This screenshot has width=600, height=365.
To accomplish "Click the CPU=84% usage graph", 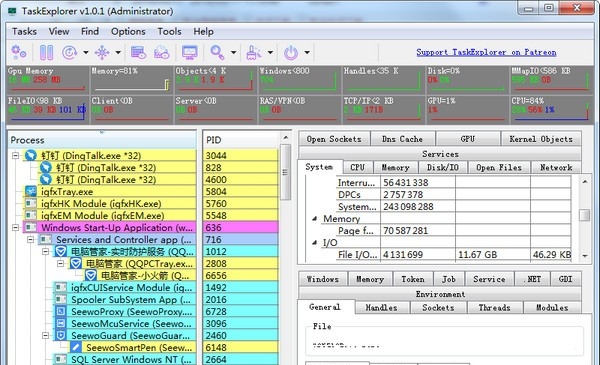I will coord(552,110).
